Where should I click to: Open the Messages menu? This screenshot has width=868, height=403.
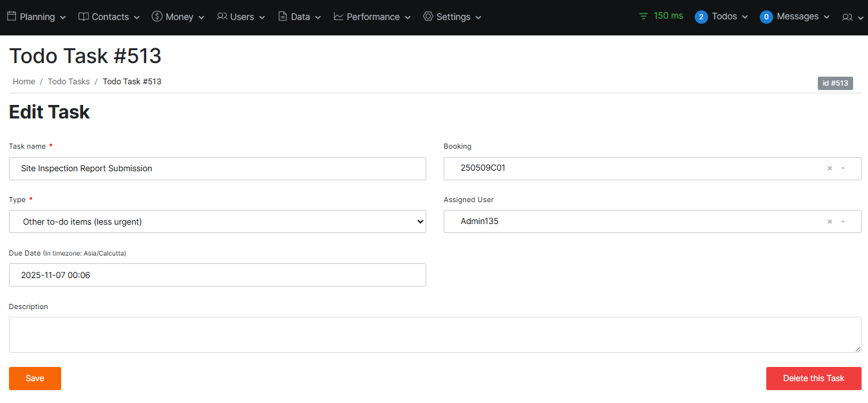pyautogui.click(x=795, y=17)
